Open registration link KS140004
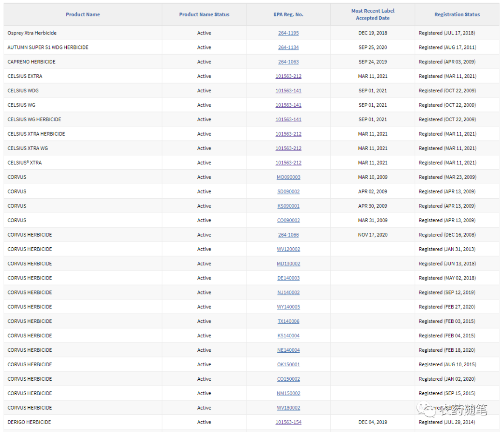Viewport: 504px width, 432px height. (288, 336)
